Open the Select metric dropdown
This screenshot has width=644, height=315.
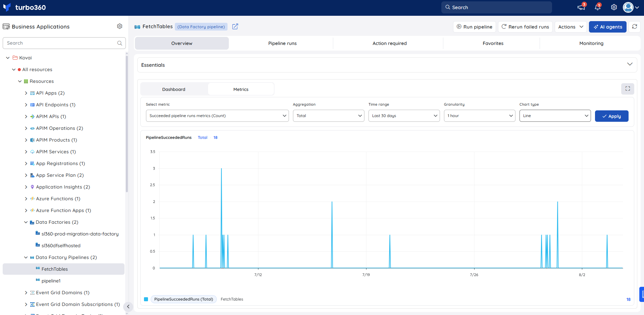coord(217,116)
